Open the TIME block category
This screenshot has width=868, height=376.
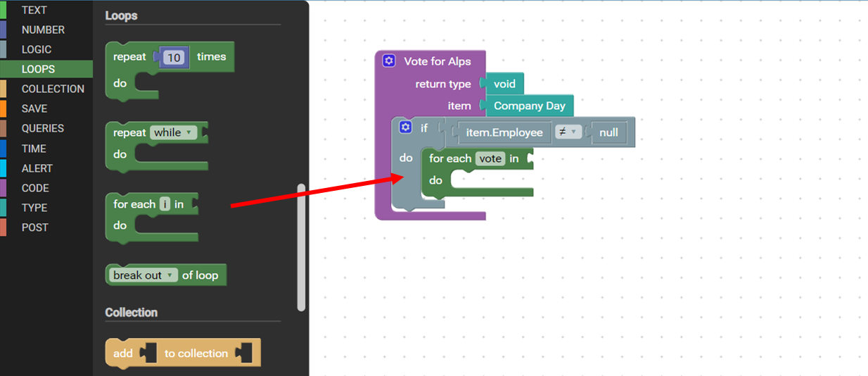click(46, 149)
